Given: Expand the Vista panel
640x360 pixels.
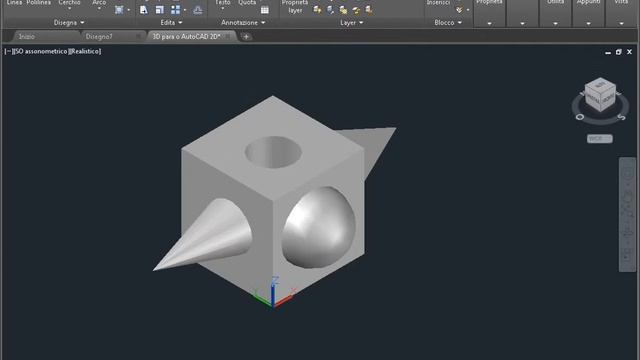Looking at the screenshot, I should pyautogui.click(x=621, y=24).
